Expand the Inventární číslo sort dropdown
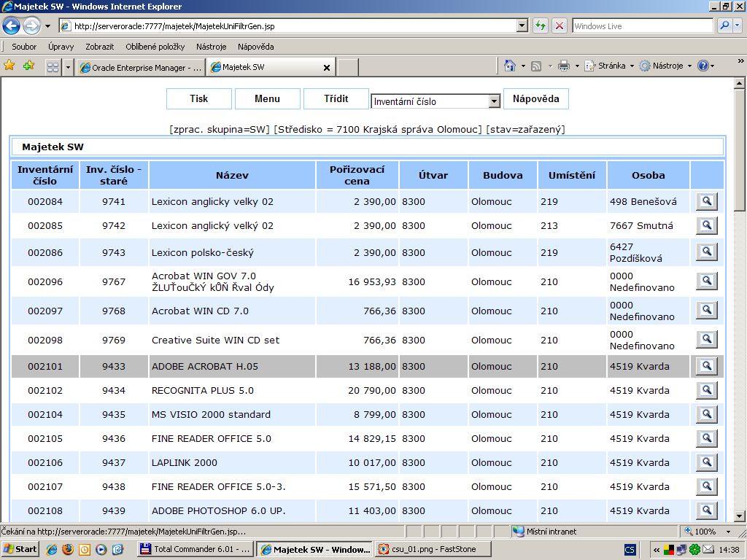Image resolution: width=747 pixels, height=560 pixels. click(x=494, y=101)
